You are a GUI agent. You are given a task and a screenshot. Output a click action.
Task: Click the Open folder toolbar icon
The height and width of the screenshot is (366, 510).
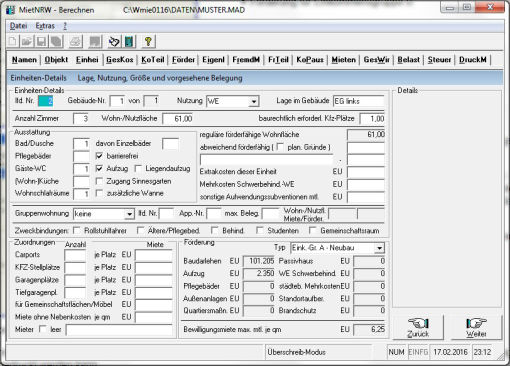(x=27, y=42)
